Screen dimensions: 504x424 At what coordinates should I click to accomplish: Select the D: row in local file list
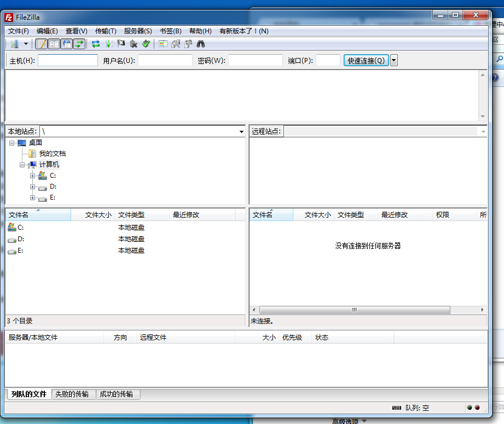pyautogui.click(x=125, y=239)
